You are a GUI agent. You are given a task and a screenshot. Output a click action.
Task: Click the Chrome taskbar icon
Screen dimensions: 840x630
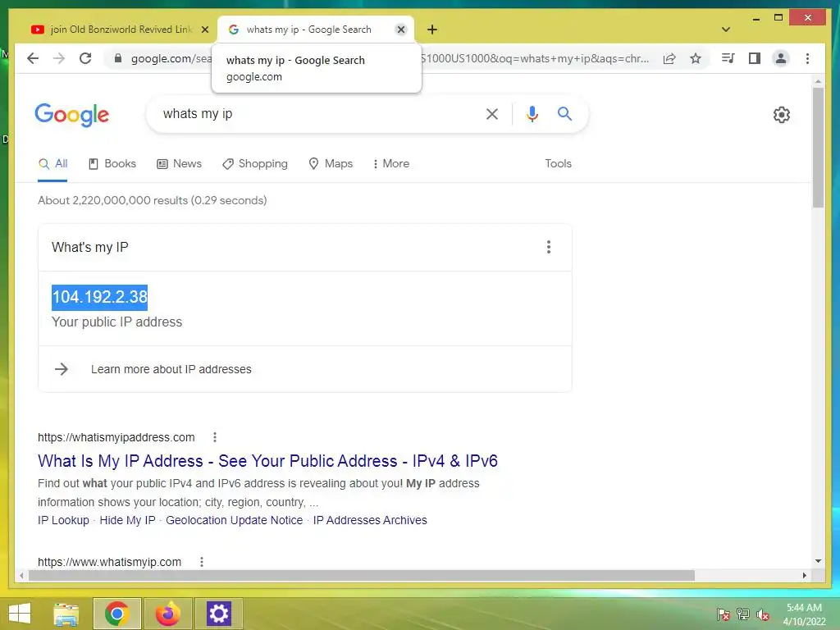tap(116, 614)
